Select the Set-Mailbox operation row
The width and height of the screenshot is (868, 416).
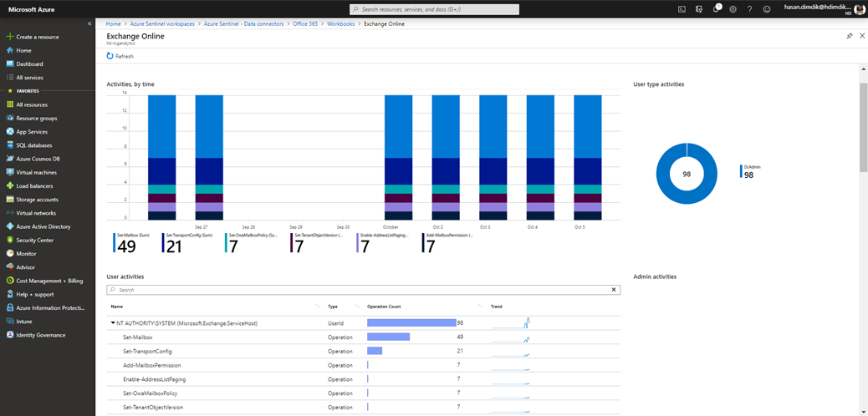click(x=363, y=337)
